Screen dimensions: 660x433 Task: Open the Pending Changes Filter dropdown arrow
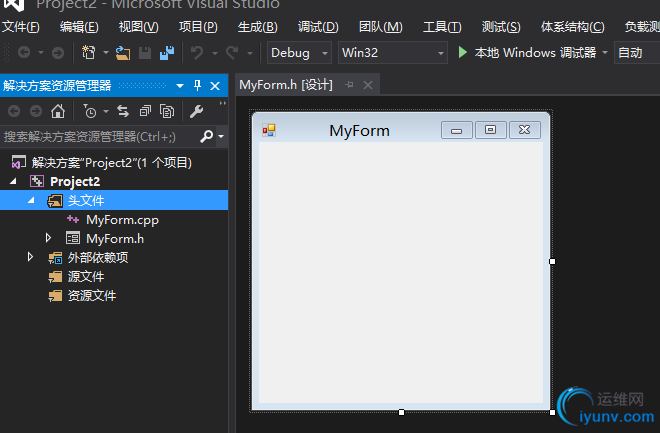106,111
